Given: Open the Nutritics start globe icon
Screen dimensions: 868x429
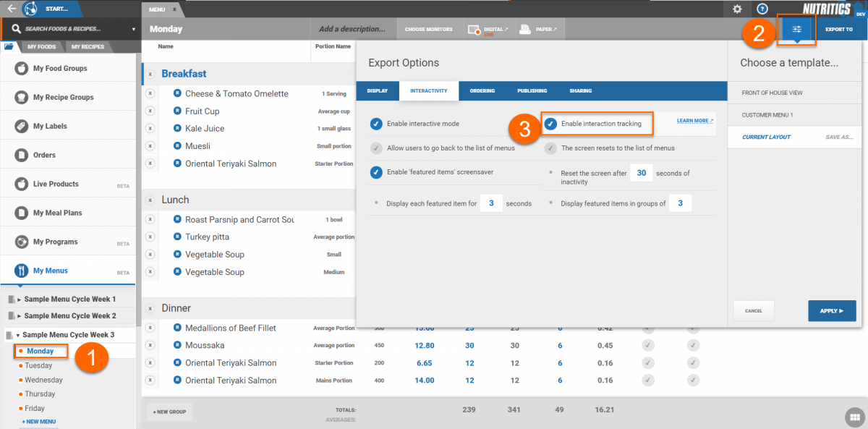Looking at the screenshot, I should (x=31, y=9).
